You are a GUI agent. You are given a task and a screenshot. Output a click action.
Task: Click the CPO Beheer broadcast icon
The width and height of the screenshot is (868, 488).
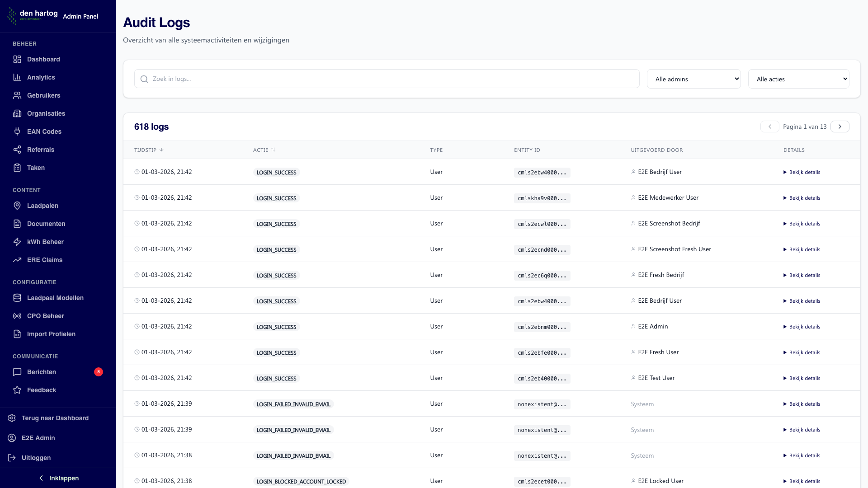point(17,316)
